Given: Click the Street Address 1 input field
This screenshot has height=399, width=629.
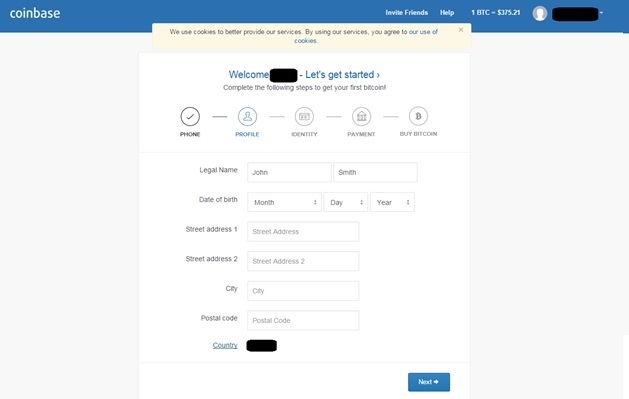Looking at the screenshot, I should click(303, 232).
